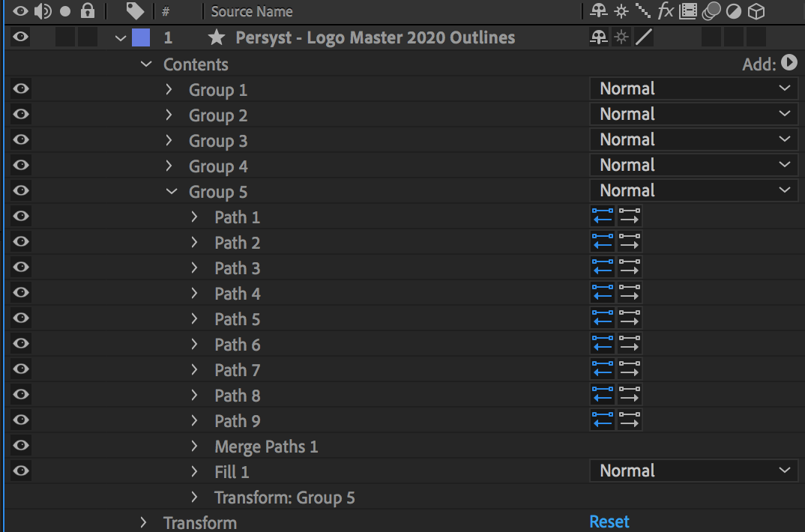Click the Frame Blend column icon
The height and width of the screenshot is (532, 805).
pos(690,10)
